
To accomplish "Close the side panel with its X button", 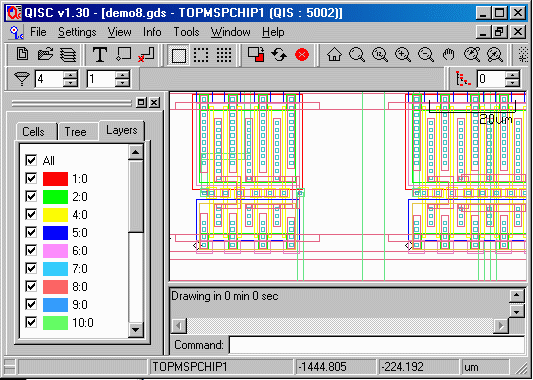I will tap(155, 103).
